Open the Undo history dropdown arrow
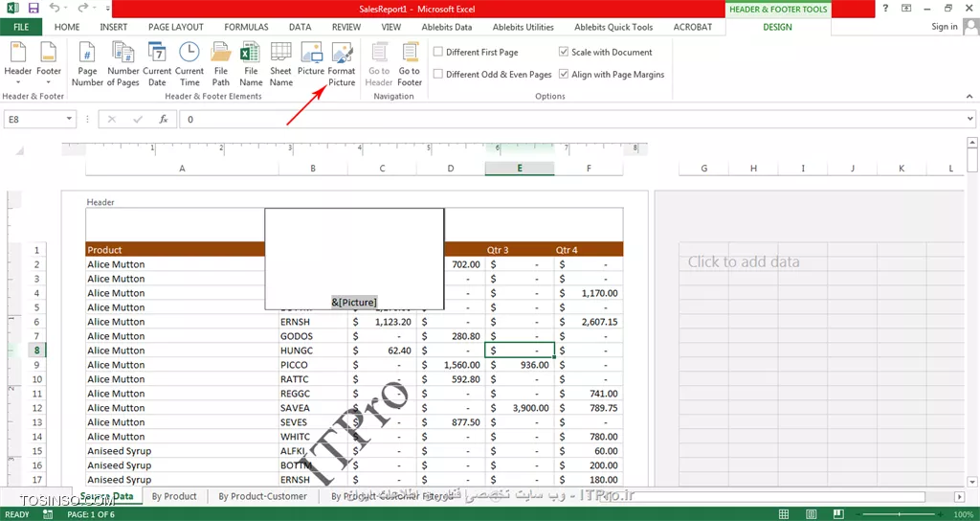980x521 pixels. pos(66,9)
